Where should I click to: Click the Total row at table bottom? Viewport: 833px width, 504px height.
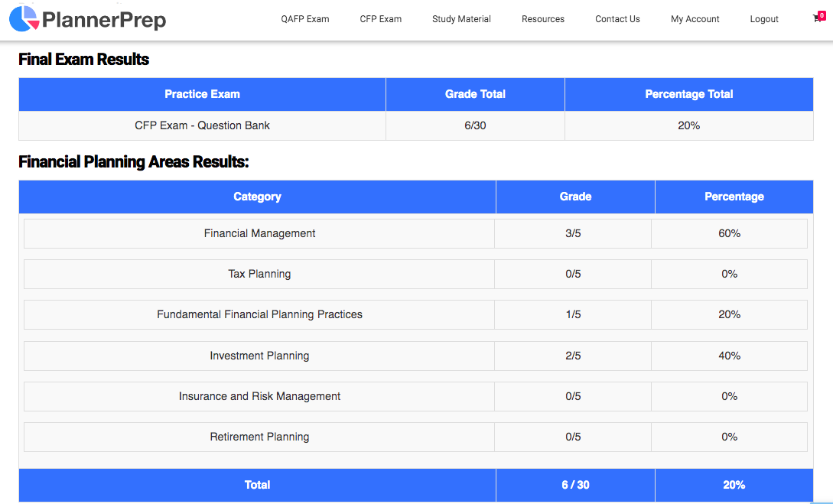259,485
